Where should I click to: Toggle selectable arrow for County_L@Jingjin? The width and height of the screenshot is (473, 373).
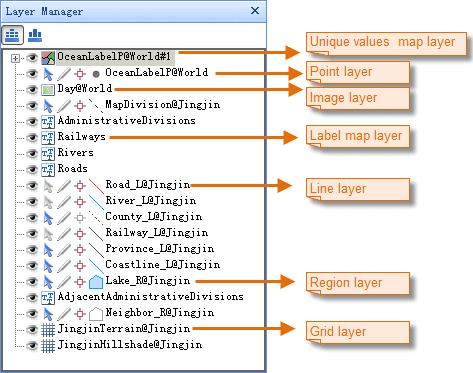48,218
